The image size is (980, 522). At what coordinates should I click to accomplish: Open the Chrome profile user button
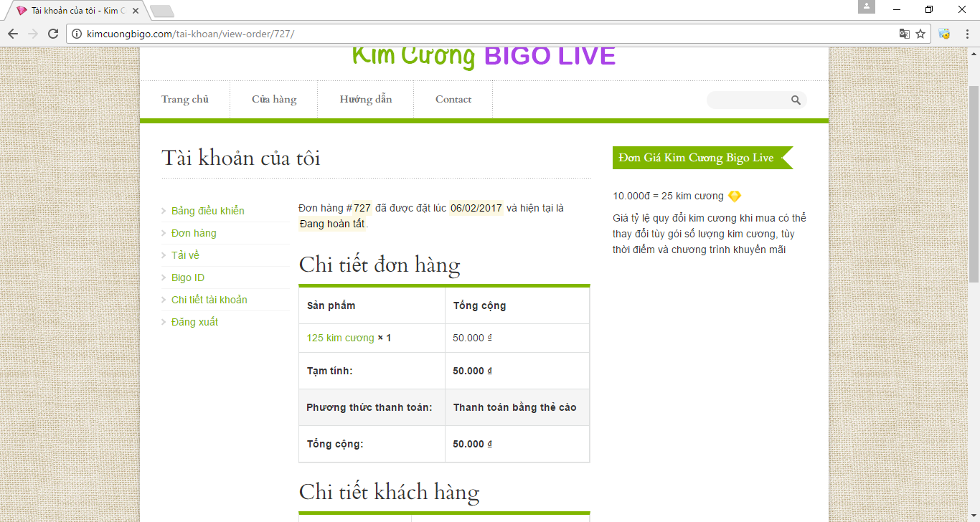867,7
